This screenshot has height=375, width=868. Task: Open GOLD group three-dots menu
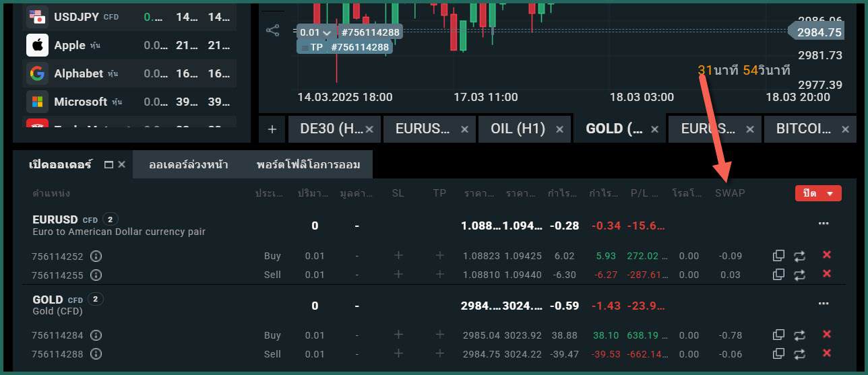[824, 303]
